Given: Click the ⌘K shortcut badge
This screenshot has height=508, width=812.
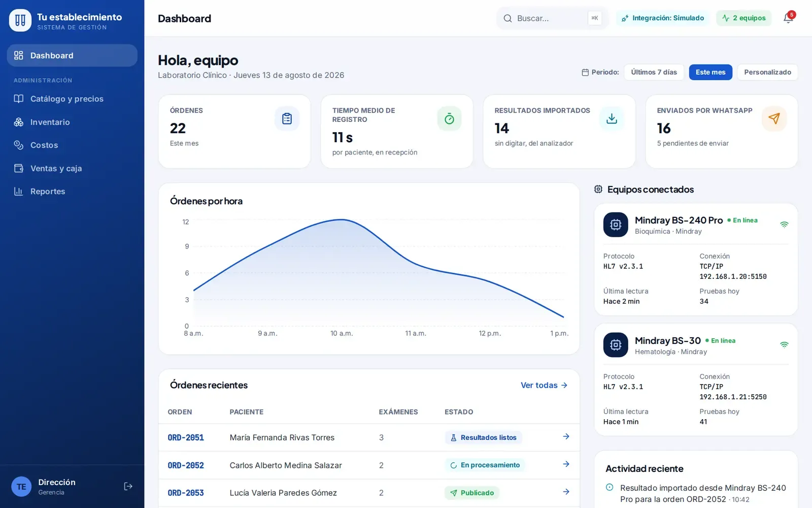Looking at the screenshot, I should [x=595, y=18].
